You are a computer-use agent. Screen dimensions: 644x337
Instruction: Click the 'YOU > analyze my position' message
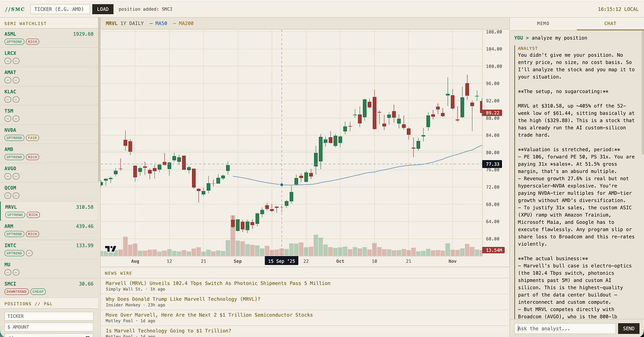(x=551, y=38)
